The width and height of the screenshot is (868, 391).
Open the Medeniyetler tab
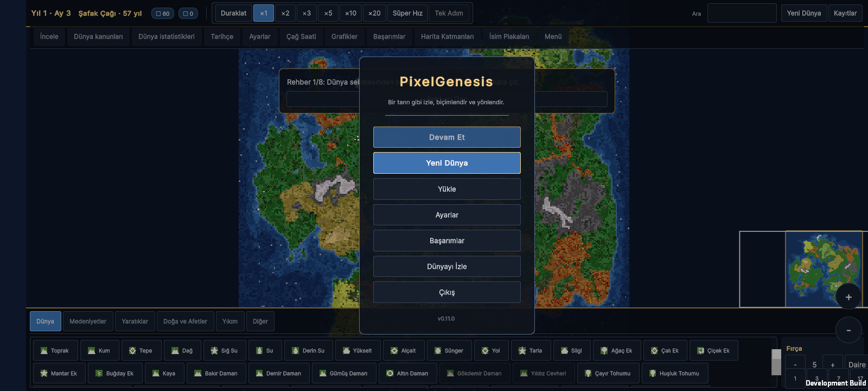tap(88, 321)
